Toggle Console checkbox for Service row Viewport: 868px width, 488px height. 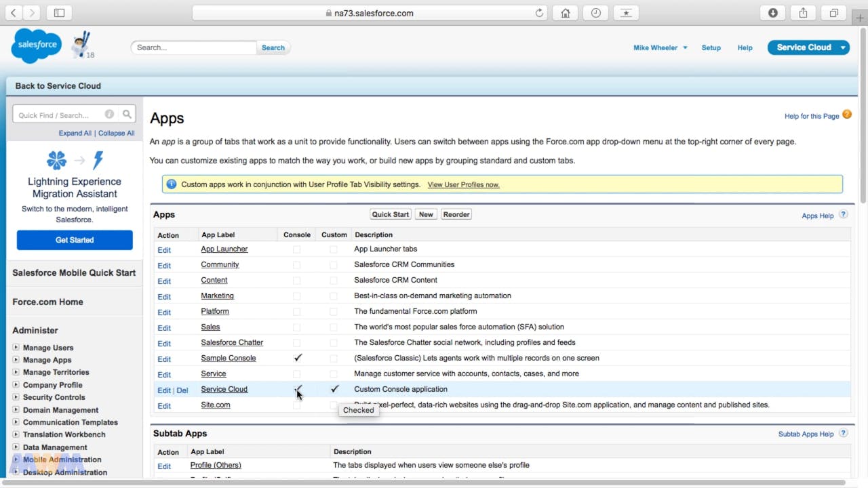pyautogui.click(x=296, y=374)
